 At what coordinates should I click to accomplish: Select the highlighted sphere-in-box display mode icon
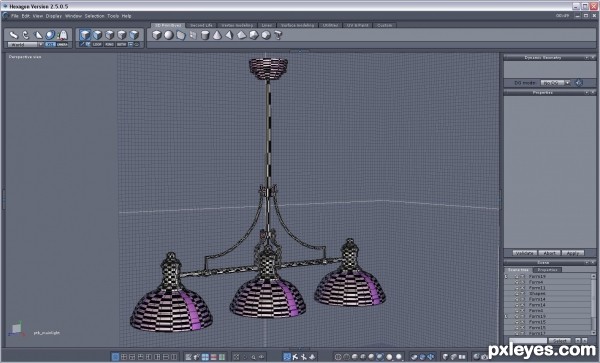380,357
